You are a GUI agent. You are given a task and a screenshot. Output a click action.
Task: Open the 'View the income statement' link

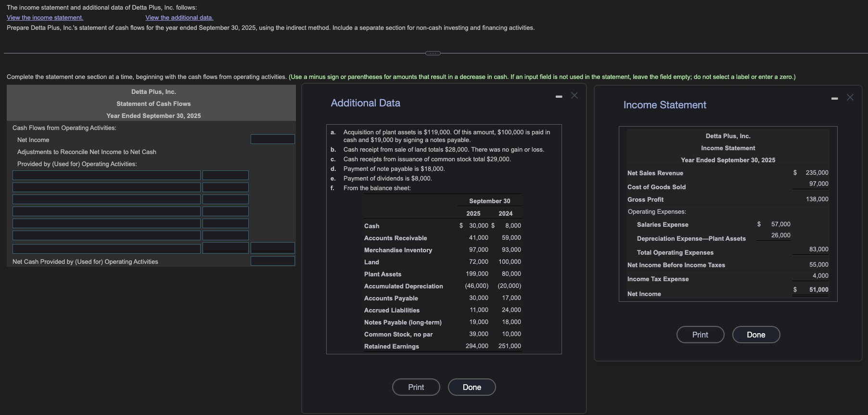point(45,18)
